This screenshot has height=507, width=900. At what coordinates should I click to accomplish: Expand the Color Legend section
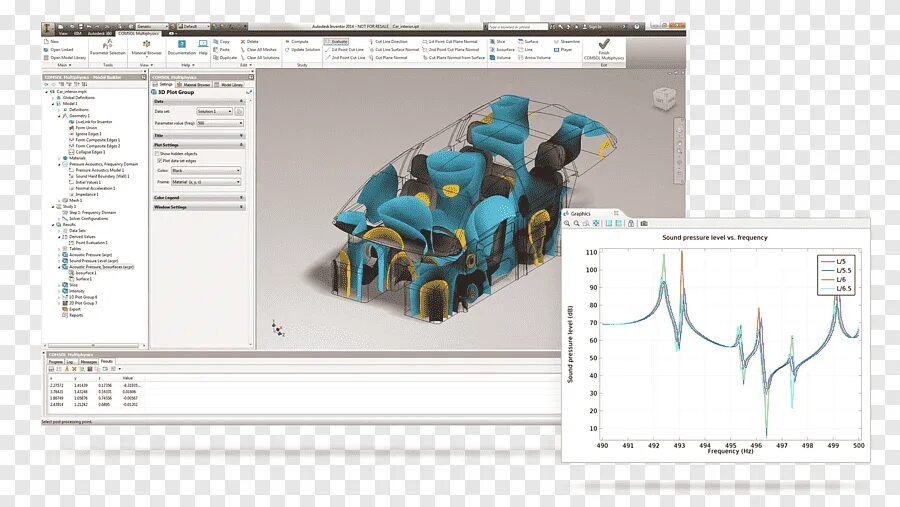pyautogui.click(x=199, y=198)
